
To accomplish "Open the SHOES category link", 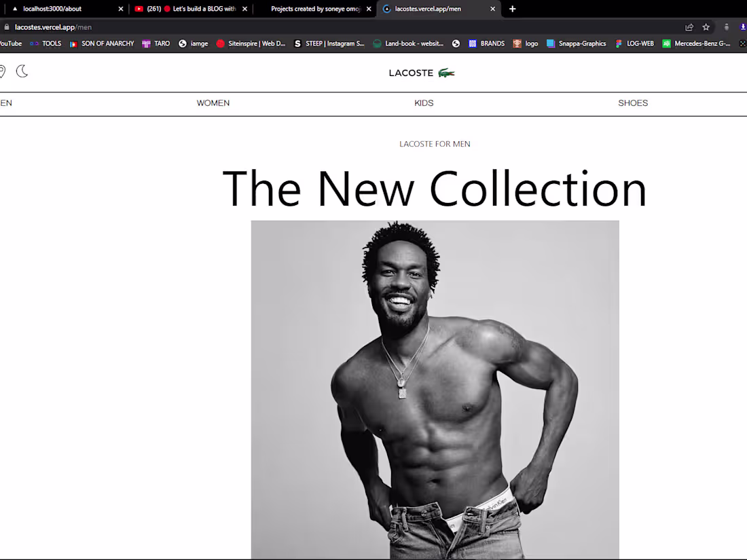I will (632, 102).
